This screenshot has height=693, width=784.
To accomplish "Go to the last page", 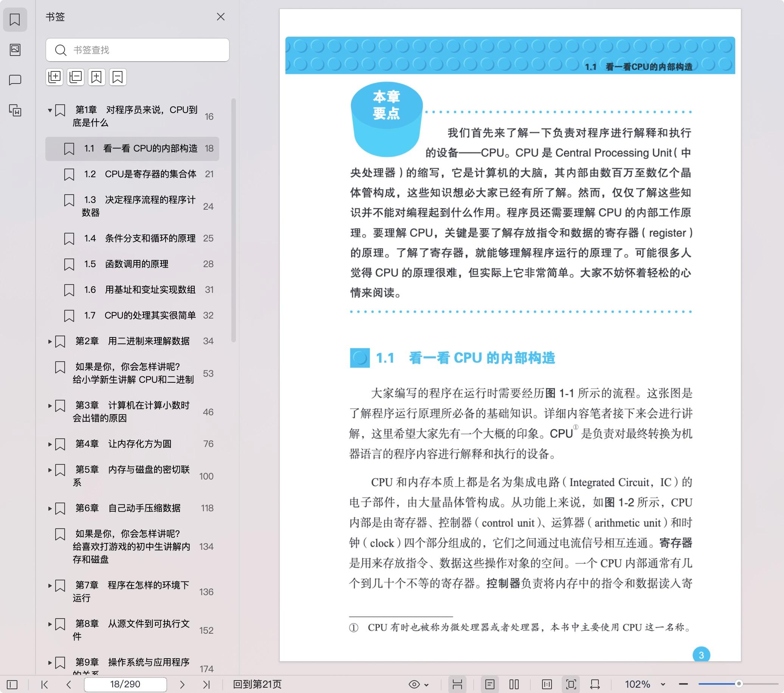I will click(x=206, y=685).
